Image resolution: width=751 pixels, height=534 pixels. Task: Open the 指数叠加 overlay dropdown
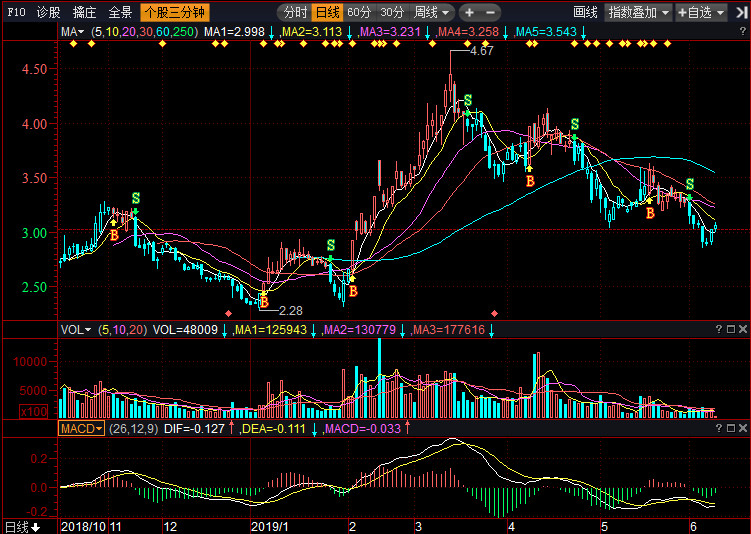638,12
